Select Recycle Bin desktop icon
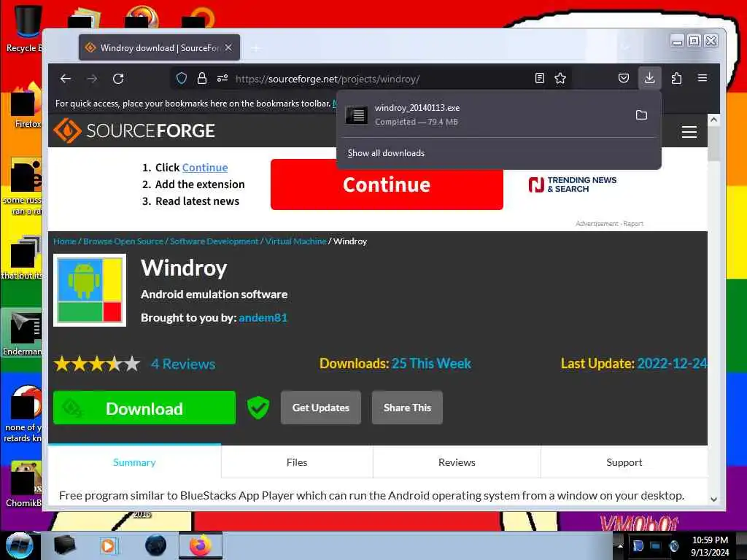The image size is (747, 560). click(x=23, y=28)
